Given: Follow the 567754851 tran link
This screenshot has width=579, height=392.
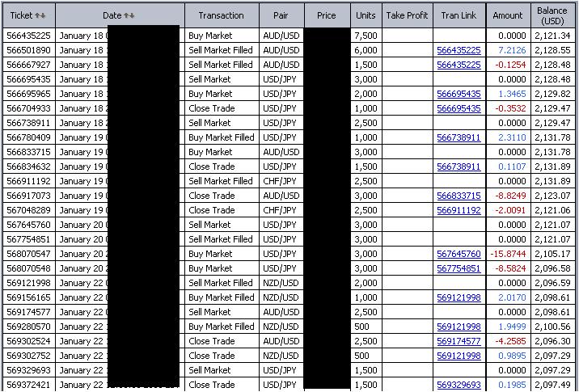Looking at the screenshot, I should (x=459, y=268).
